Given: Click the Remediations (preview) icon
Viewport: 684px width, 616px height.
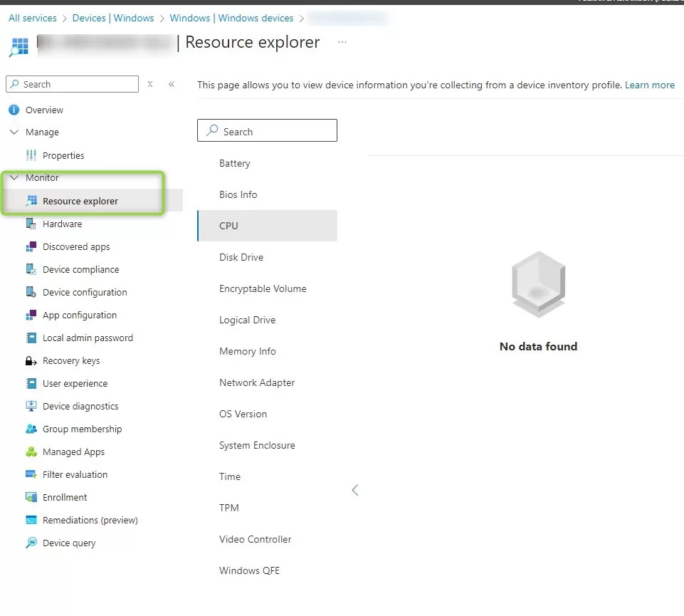Looking at the screenshot, I should click(x=31, y=520).
